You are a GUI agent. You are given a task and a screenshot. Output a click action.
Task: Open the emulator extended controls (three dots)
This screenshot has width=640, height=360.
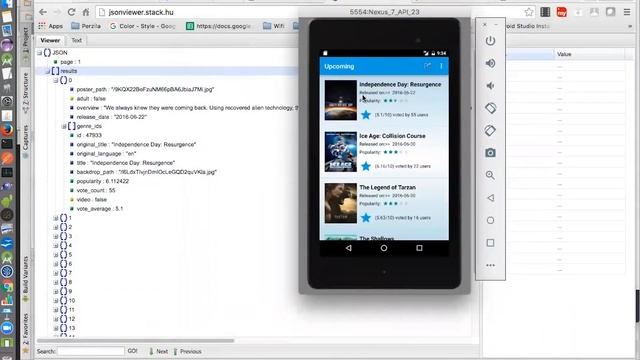tap(490, 265)
